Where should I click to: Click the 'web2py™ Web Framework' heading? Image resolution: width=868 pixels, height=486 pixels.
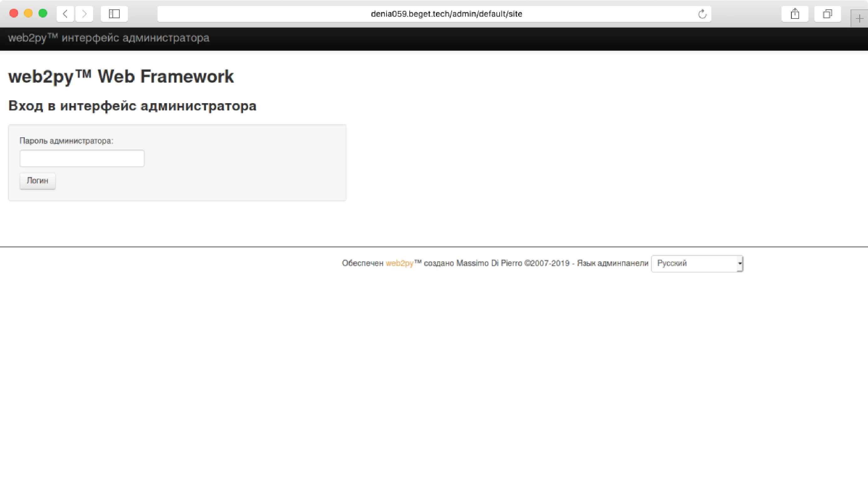121,77
